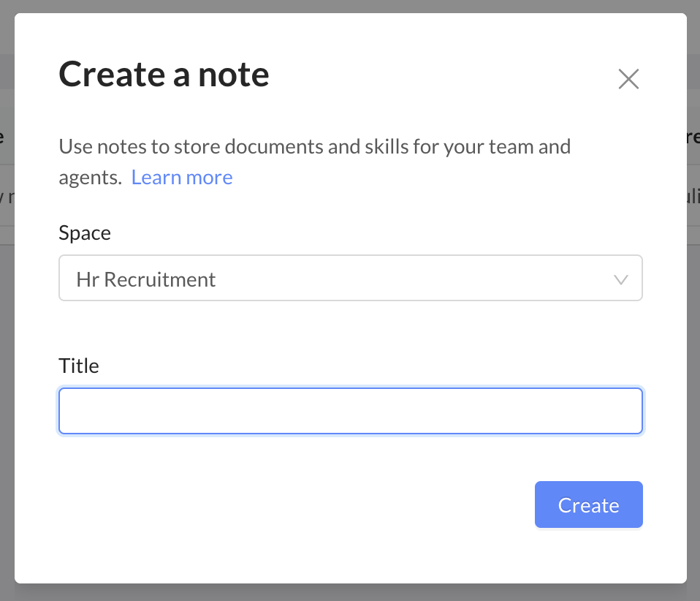Open the Space dropdown showing Hr Recruitment

[351, 278]
